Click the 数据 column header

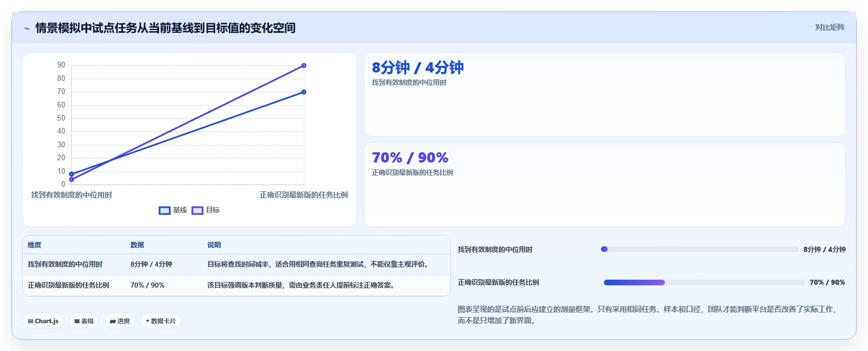tap(137, 245)
